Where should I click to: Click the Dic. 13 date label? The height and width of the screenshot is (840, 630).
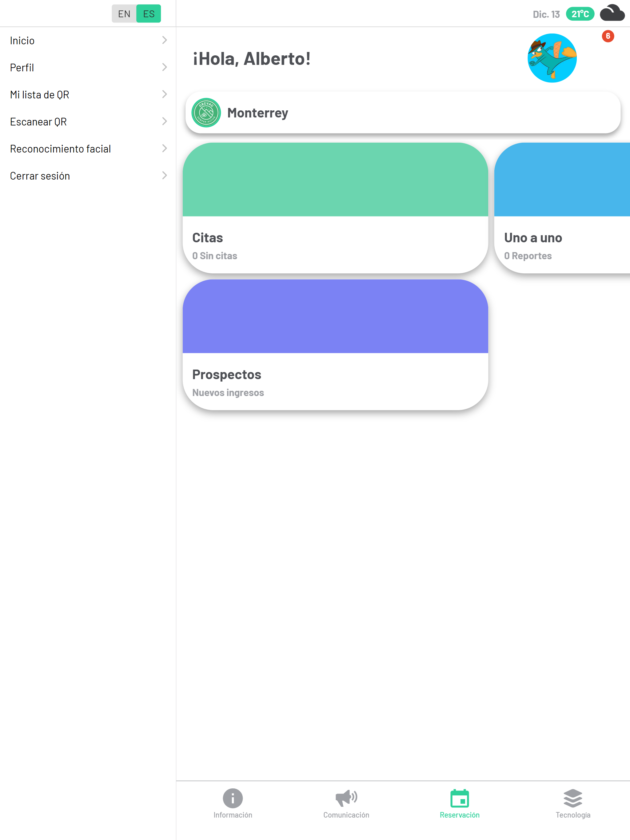pyautogui.click(x=546, y=14)
